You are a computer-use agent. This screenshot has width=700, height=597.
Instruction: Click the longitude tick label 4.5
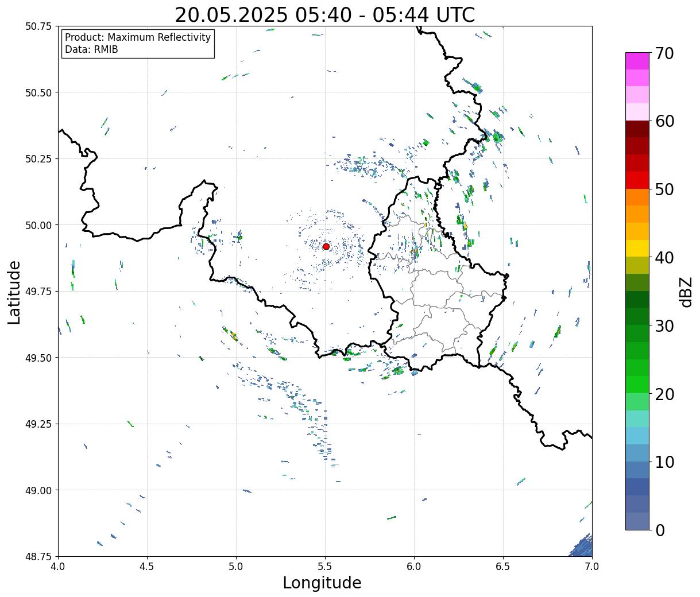(x=147, y=567)
